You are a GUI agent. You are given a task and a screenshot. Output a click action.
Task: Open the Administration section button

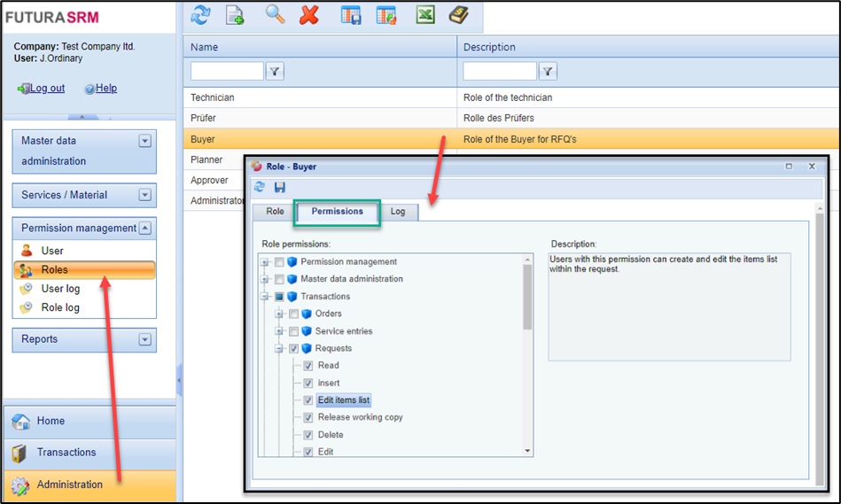(x=69, y=485)
